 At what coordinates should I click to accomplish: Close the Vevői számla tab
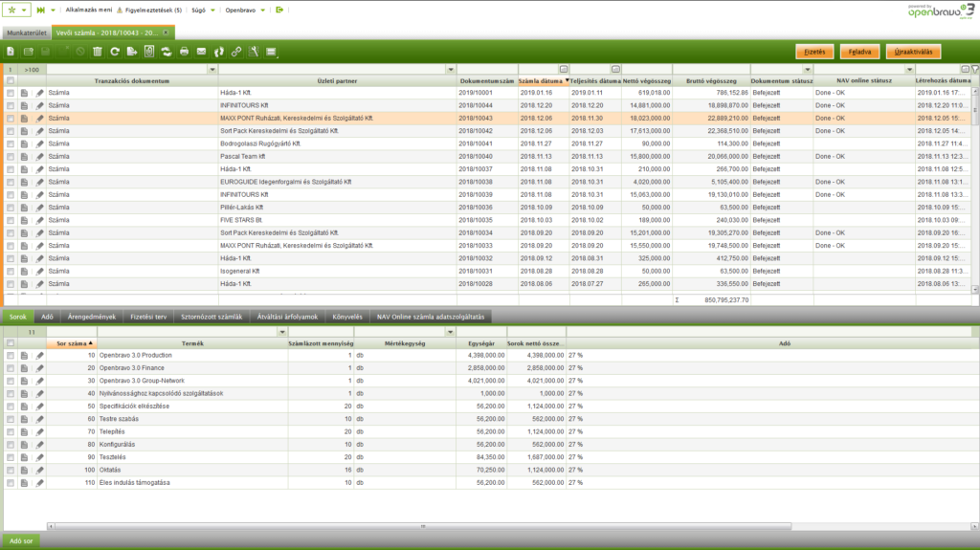(166, 33)
